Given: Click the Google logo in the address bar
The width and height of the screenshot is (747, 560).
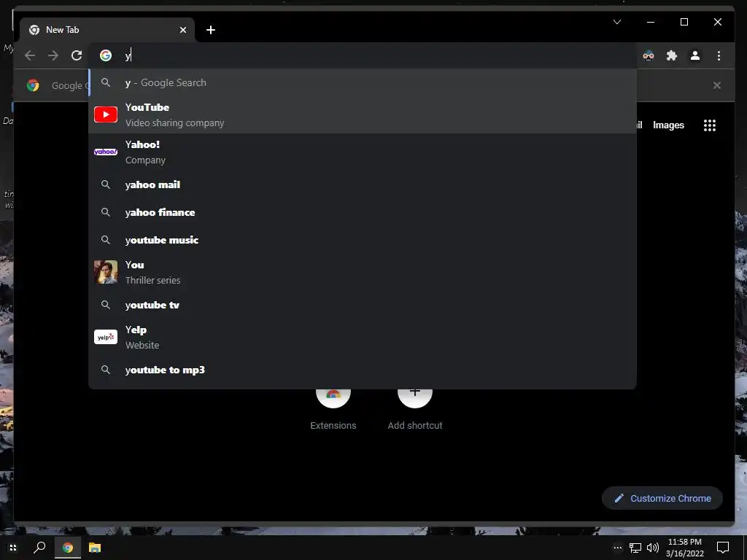Looking at the screenshot, I should (106, 55).
